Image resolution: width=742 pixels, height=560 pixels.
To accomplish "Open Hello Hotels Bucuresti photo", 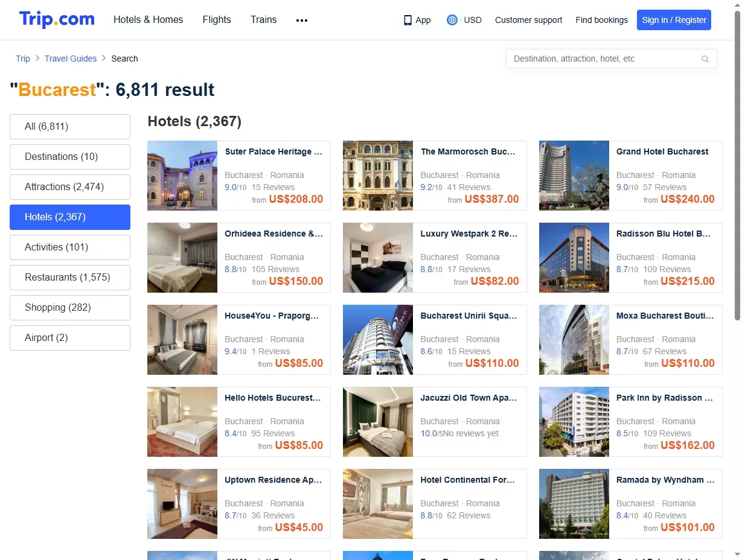I will (182, 422).
